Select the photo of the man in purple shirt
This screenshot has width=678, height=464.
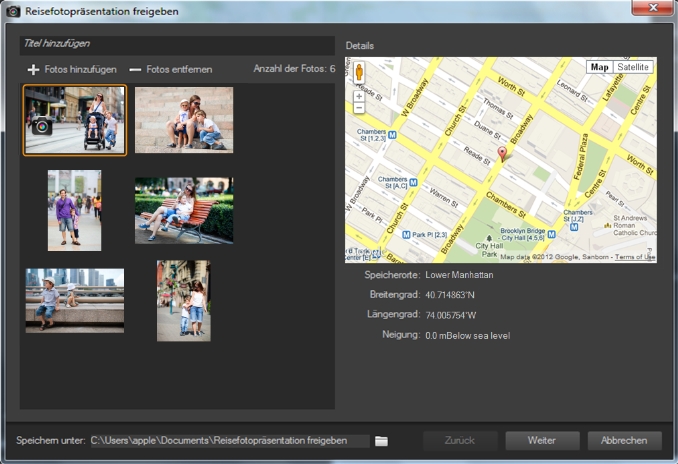74,210
